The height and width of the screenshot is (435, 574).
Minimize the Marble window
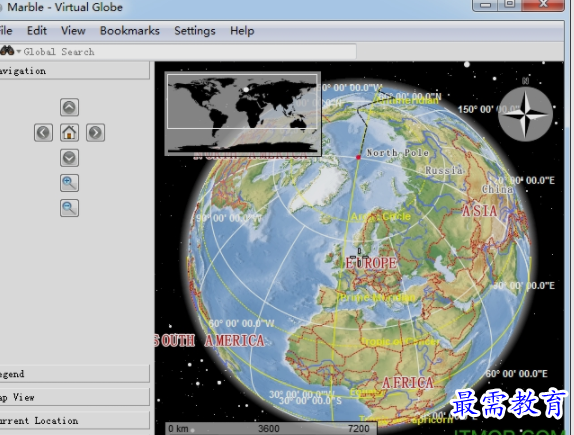pos(485,5)
